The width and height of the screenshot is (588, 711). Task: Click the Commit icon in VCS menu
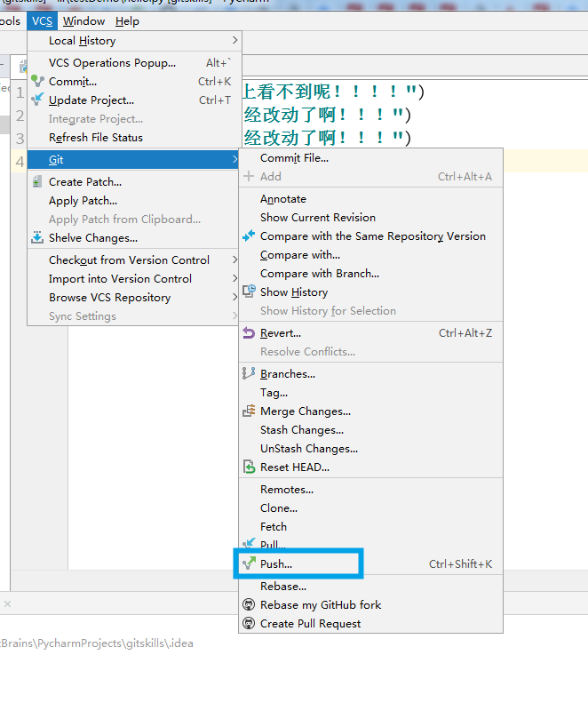click(x=37, y=81)
